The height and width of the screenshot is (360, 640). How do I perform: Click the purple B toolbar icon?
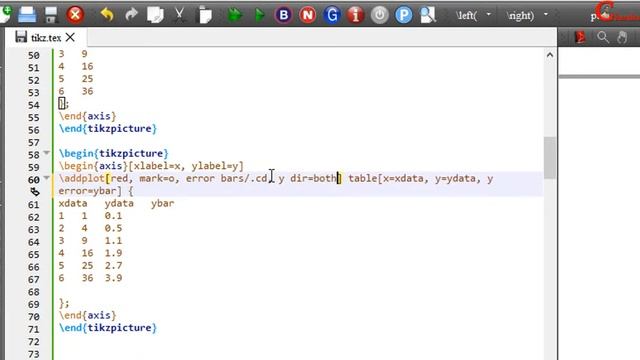tap(284, 16)
